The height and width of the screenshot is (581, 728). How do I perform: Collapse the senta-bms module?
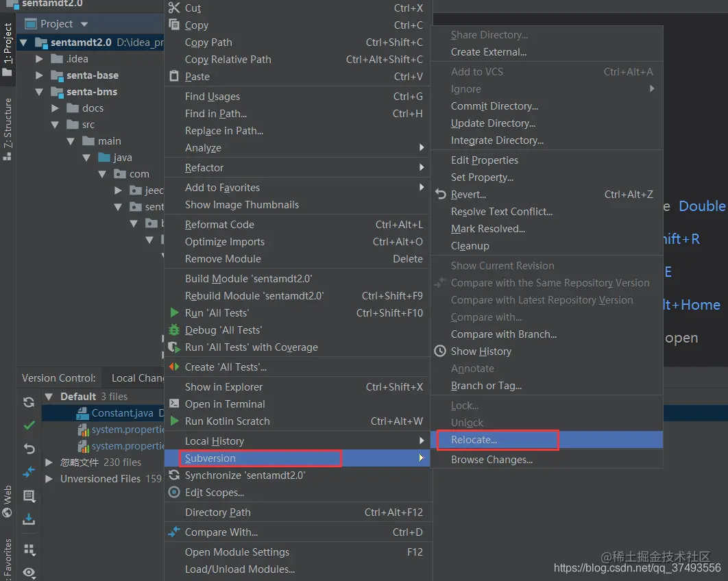pyautogui.click(x=39, y=92)
